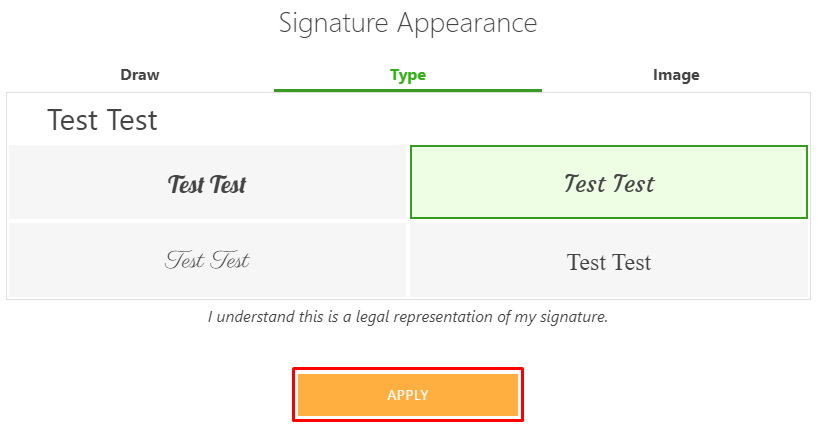Switch to uploading a signature image

(x=676, y=75)
